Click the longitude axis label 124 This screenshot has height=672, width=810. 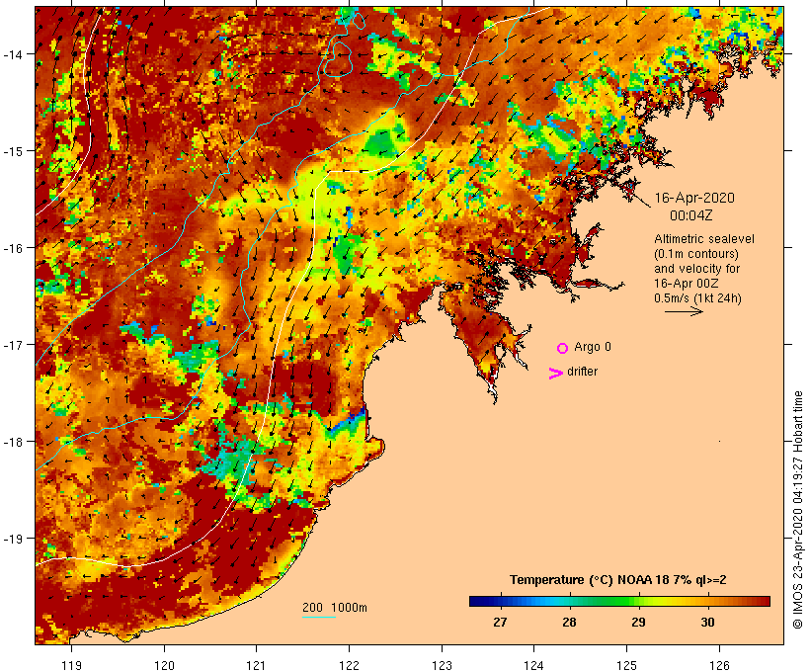coord(534,665)
